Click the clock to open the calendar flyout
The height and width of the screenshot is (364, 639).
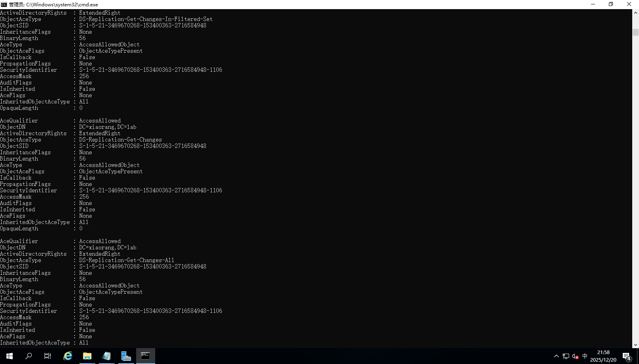pos(603,355)
